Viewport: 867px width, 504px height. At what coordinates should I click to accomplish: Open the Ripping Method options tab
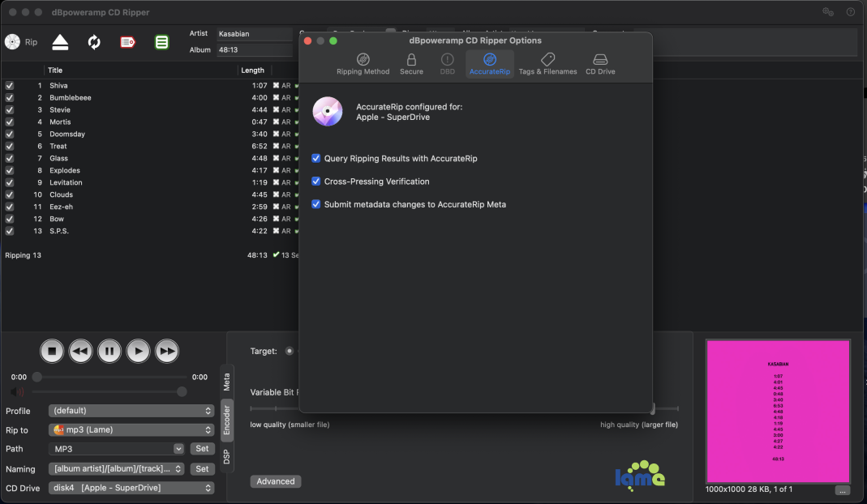coord(363,64)
